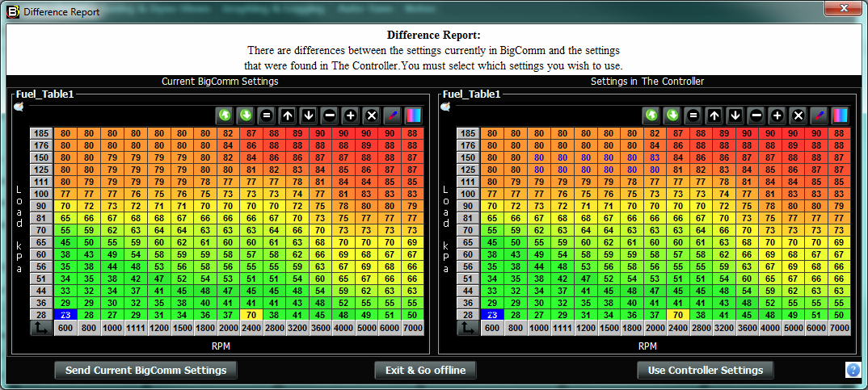The height and width of the screenshot is (390, 868).
Task: Click the green down-arrow icon in Controller table toolbar
Action: tap(672, 115)
